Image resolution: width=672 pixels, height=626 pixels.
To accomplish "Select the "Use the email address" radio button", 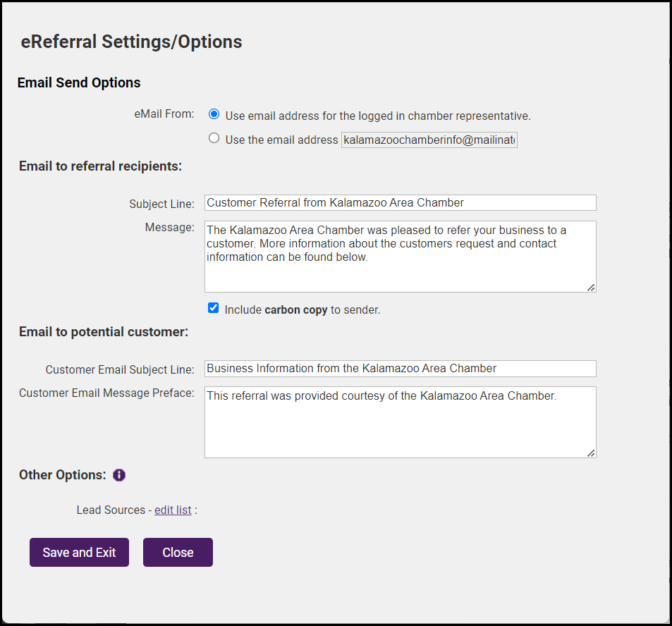I will pos(214,138).
